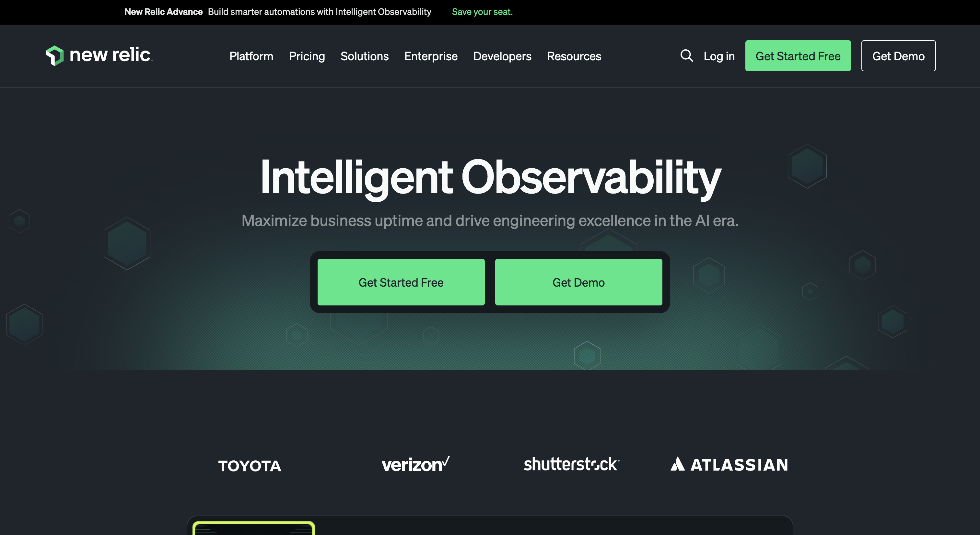Open the Platform menu
The width and height of the screenshot is (980, 535).
click(x=251, y=56)
